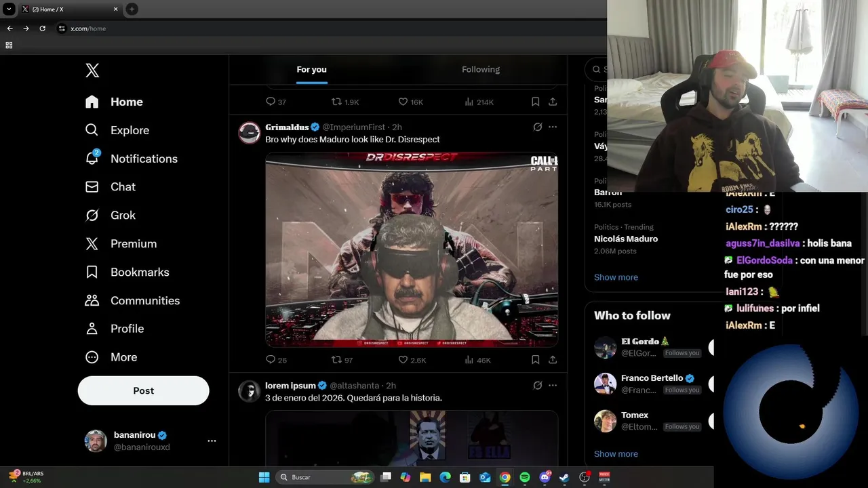Click the bananirou profile avatar
Image resolution: width=868 pixels, height=488 pixels.
(x=96, y=441)
